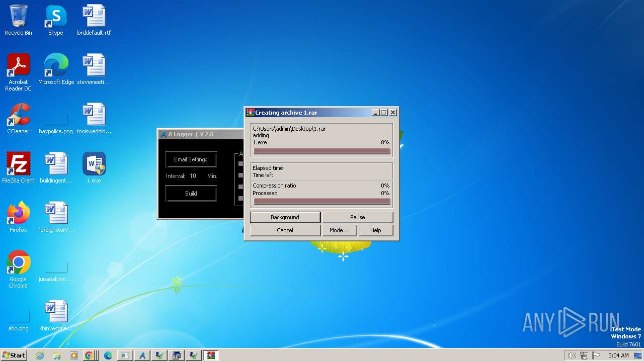The width and height of the screenshot is (644, 362).
Task: Send archiving to Background
Action: (285, 217)
